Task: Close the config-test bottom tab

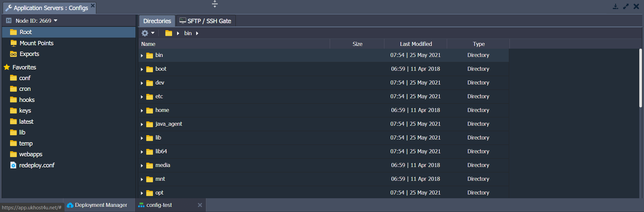Action: (x=200, y=205)
